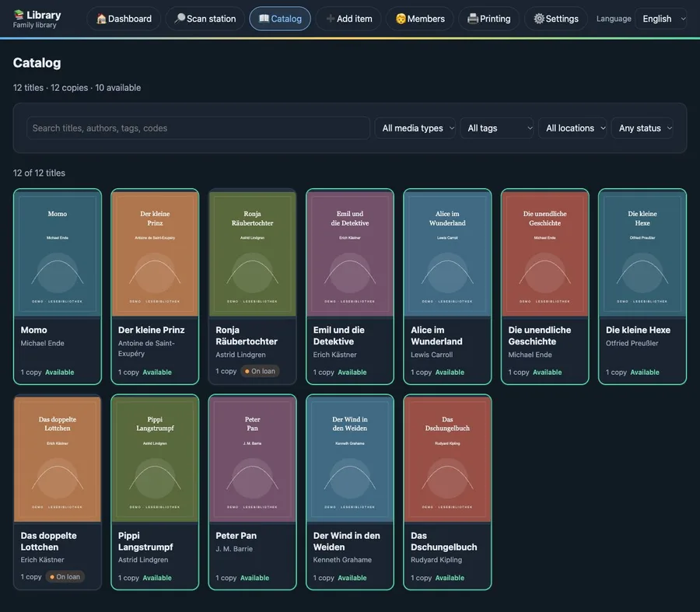Click the Available status under Momo
This screenshot has height=612, width=700.
(x=60, y=372)
